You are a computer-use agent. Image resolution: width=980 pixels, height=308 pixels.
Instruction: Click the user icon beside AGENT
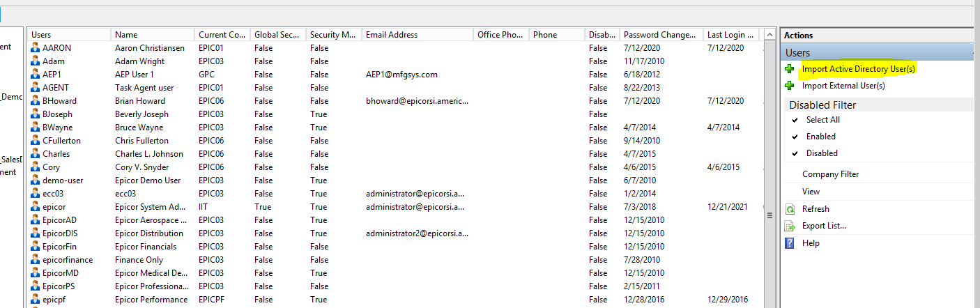point(35,88)
